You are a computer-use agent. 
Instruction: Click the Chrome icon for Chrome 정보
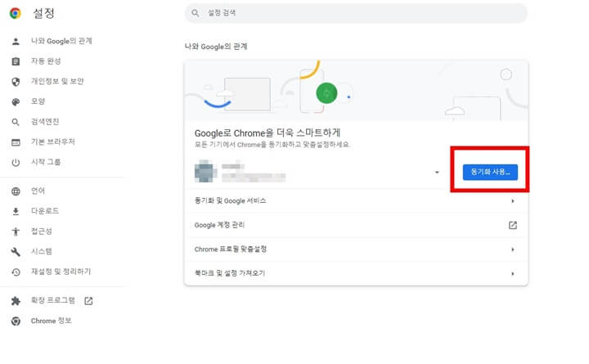(16, 321)
